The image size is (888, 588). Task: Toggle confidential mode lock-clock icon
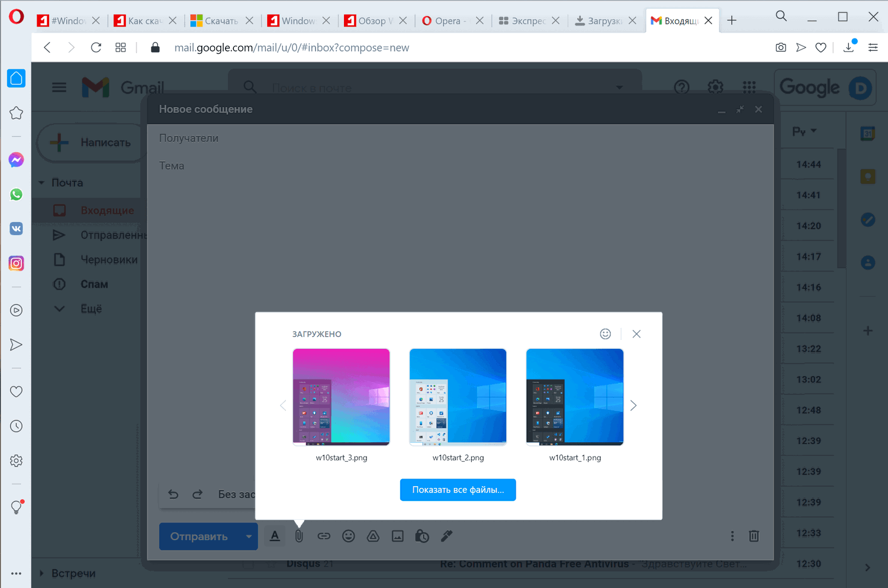coord(422,536)
